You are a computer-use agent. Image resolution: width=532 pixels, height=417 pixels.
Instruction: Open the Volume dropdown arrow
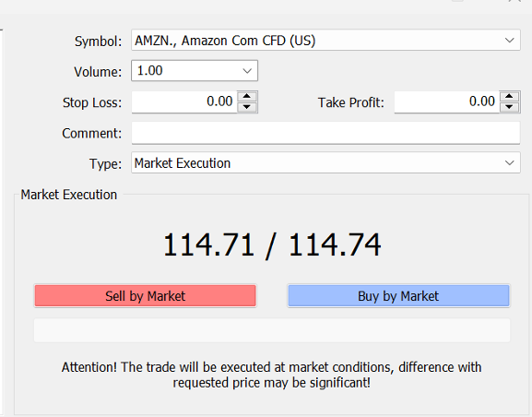pos(247,71)
